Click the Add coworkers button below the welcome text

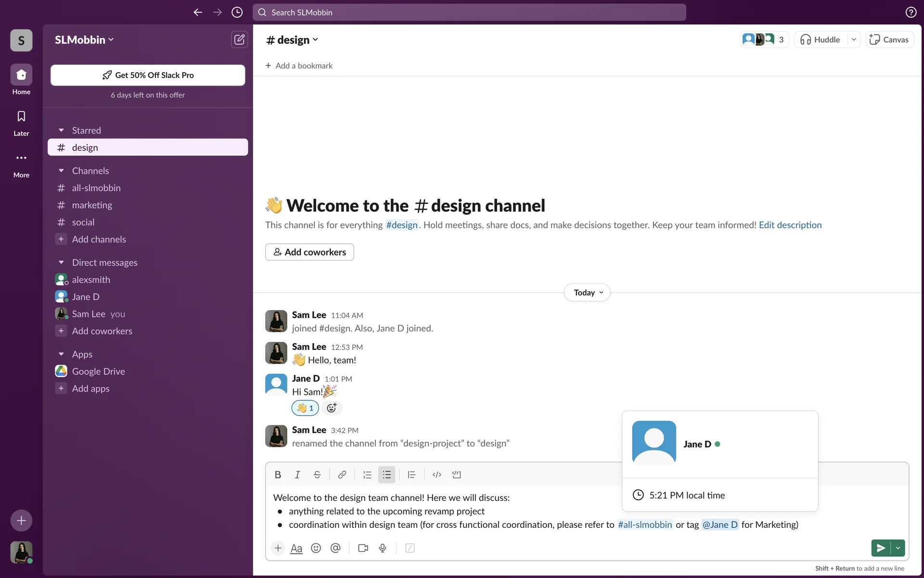click(x=309, y=252)
